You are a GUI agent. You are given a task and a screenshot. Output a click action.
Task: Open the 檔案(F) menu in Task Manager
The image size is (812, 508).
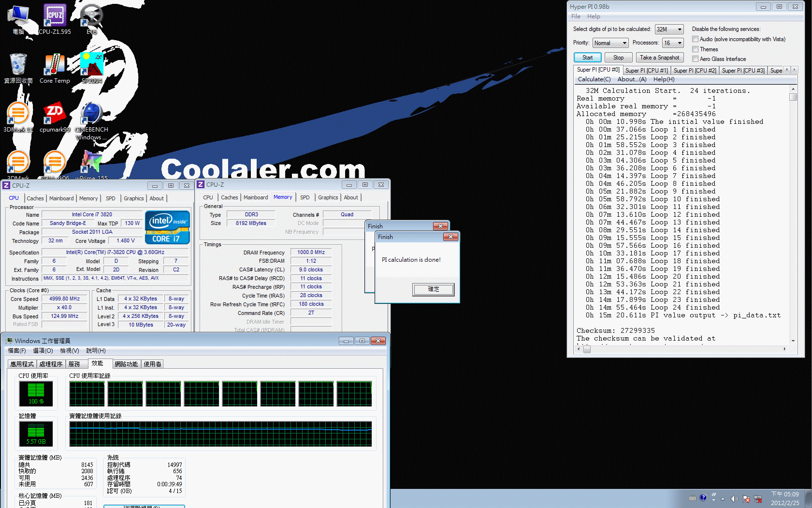[x=17, y=351]
